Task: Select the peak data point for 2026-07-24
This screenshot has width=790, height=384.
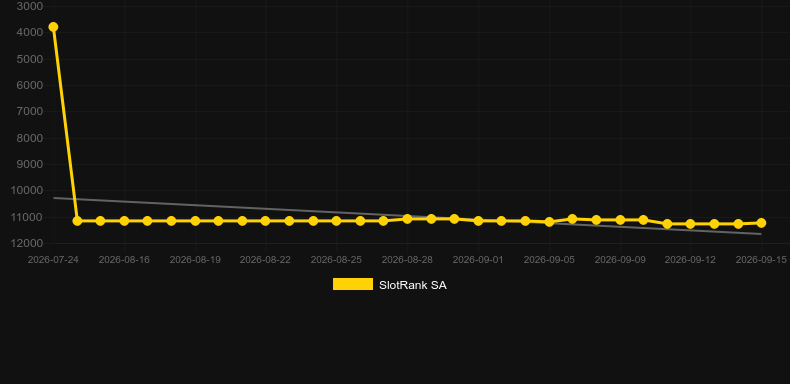Action: tap(53, 27)
